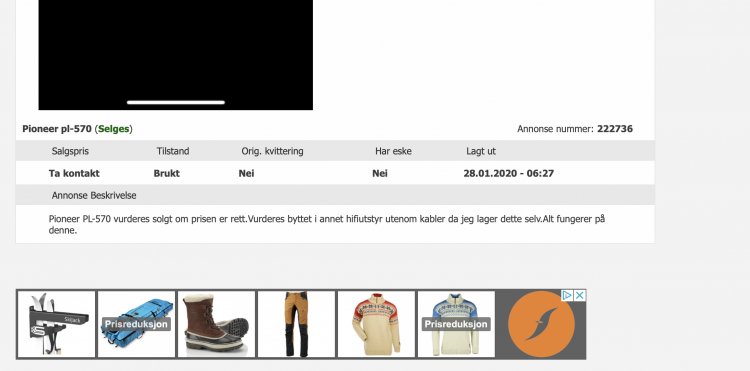The width and height of the screenshot is (750, 371).
Task: Open the orange circle advertiser logo
Action: click(x=541, y=324)
